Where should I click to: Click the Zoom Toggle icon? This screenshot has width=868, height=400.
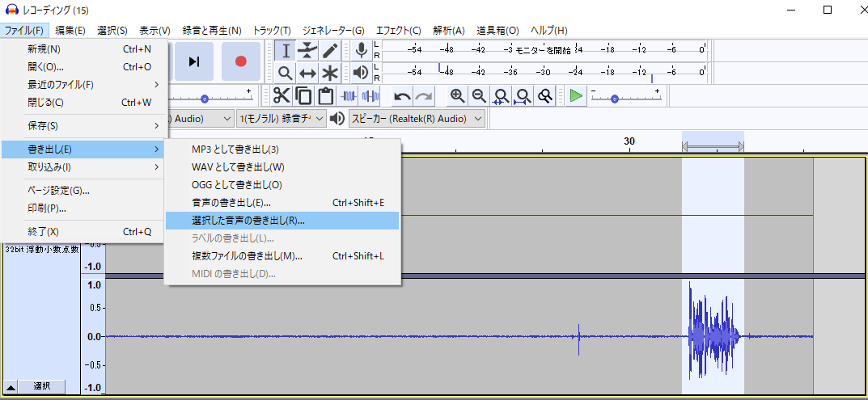(x=545, y=96)
